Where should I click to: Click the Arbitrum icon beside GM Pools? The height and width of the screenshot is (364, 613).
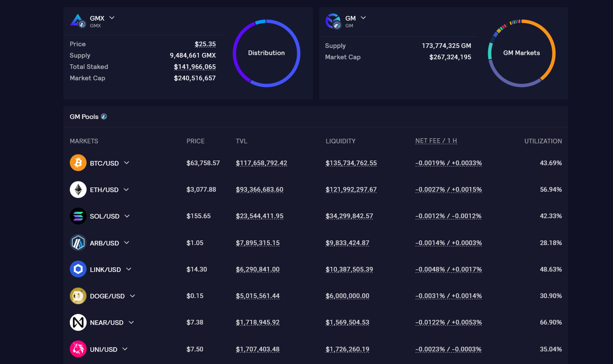click(x=104, y=117)
